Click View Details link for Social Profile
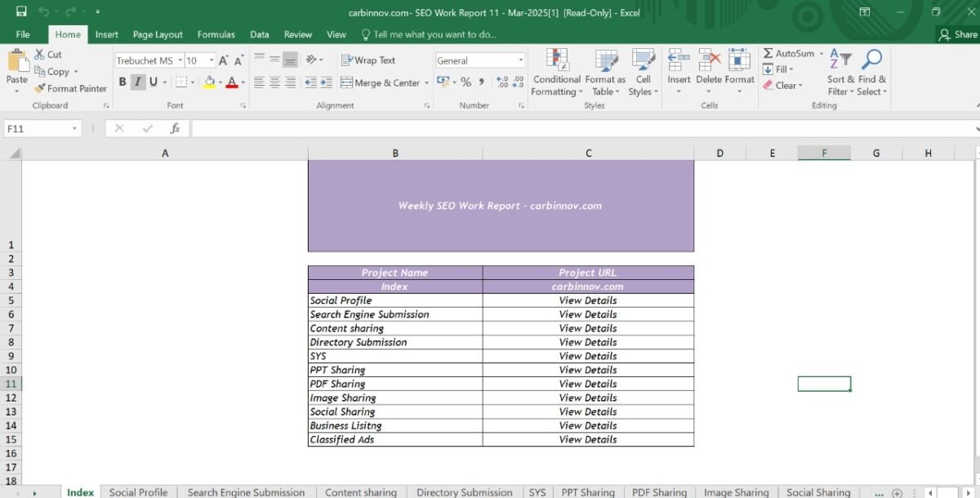 pos(587,300)
